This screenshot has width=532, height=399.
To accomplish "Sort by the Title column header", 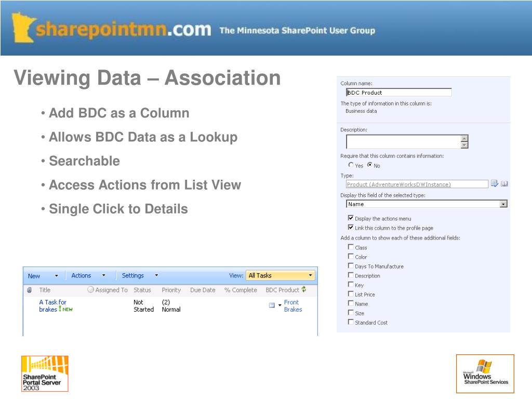I will [45, 290].
